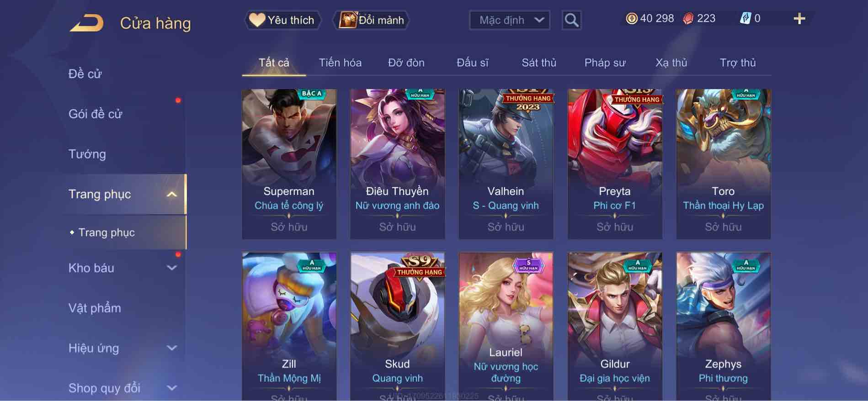Open Đổi mảnh chest exchange
868x401 pixels.
[373, 20]
